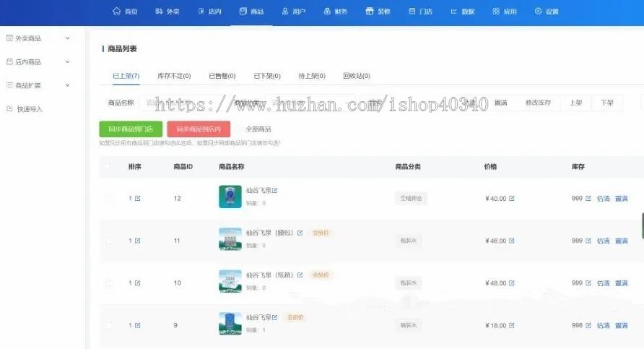Click the 同步商品到店内 red button
This screenshot has width=644, height=349.
[199, 129]
